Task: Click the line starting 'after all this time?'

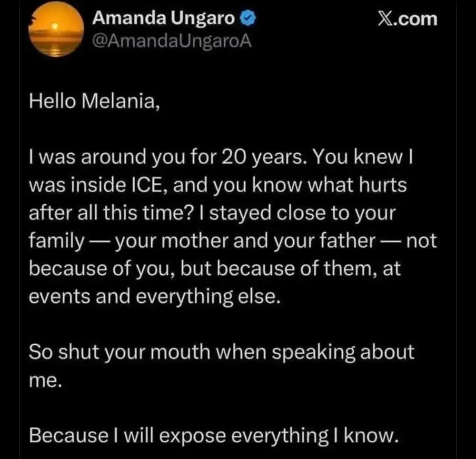Action: tap(212, 213)
